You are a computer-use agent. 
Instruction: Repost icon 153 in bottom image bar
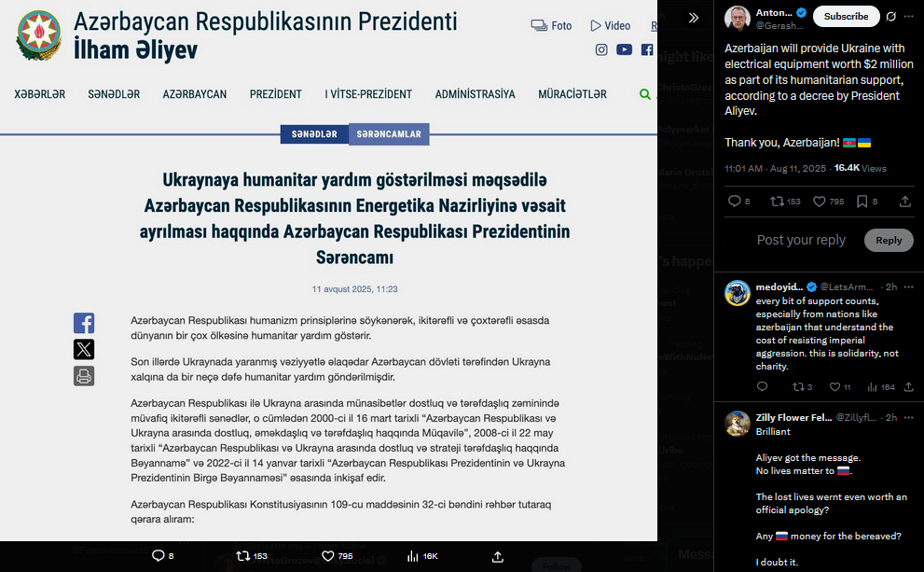click(x=252, y=556)
